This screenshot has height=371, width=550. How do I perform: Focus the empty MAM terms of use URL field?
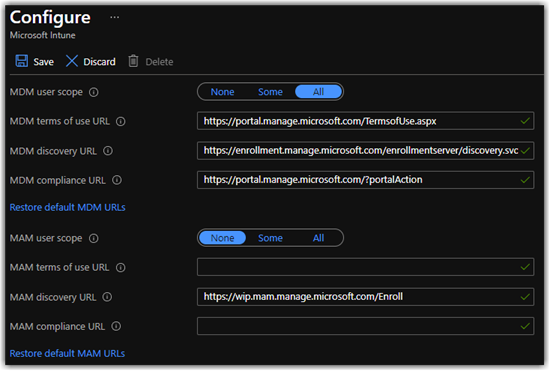(x=365, y=267)
